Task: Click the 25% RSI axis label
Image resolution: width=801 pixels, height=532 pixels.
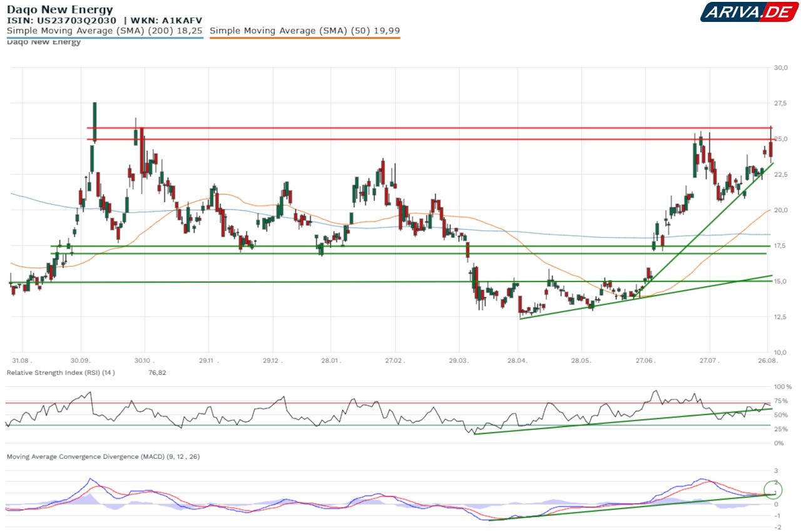Action: [781, 429]
